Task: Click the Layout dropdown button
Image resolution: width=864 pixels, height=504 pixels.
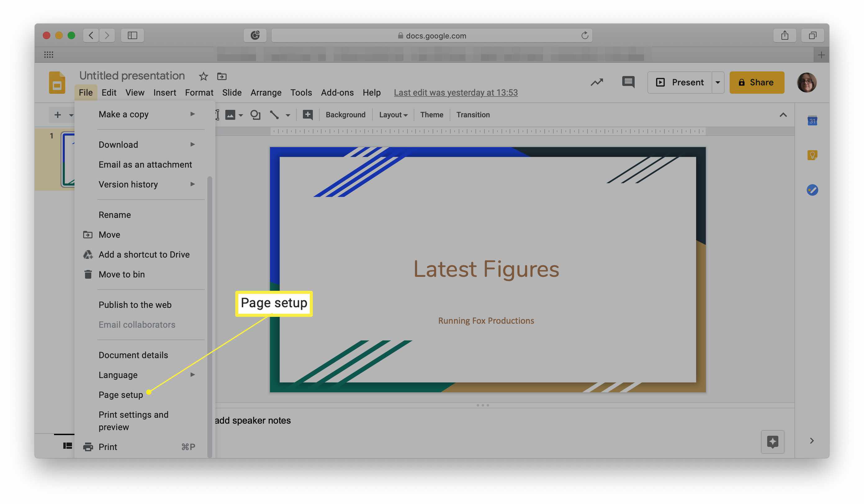Action: pos(393,115)
